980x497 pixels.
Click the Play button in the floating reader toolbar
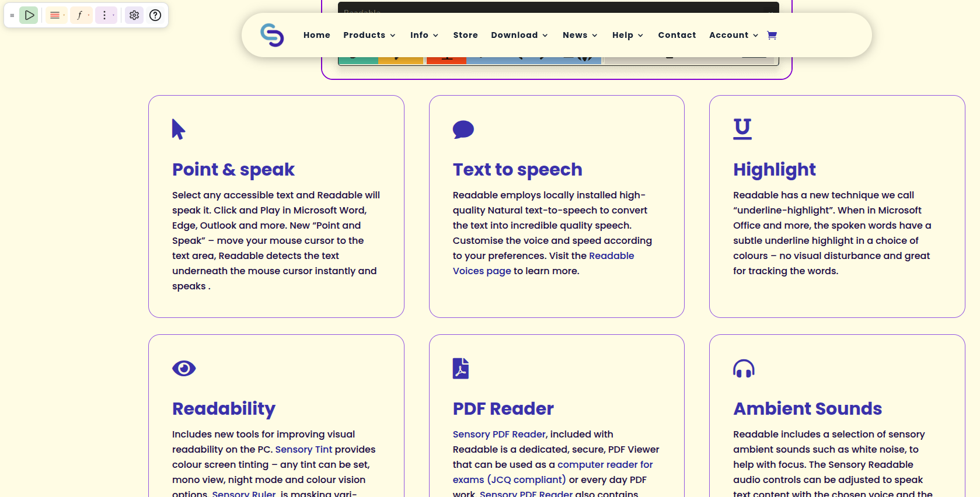(29, 15)
